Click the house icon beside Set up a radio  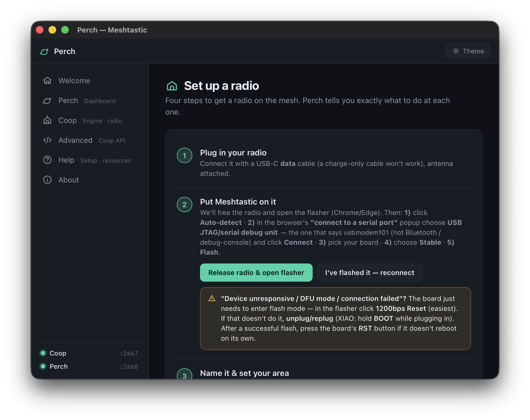172,86
